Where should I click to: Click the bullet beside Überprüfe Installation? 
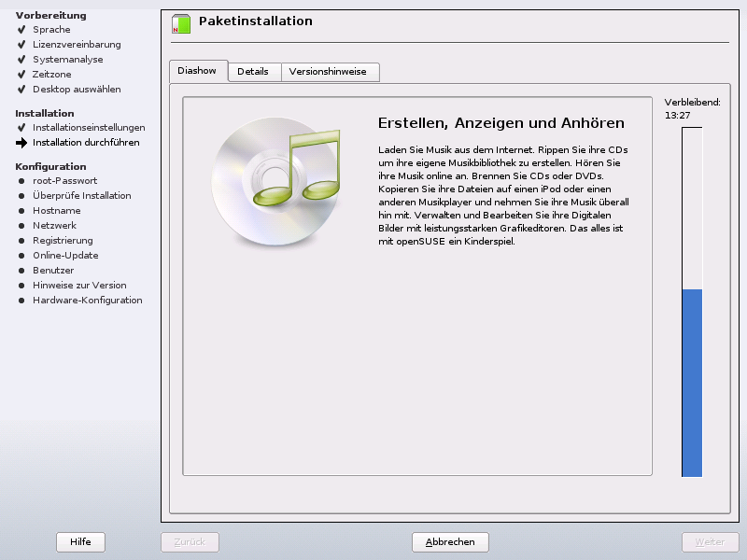click(21, 196)
